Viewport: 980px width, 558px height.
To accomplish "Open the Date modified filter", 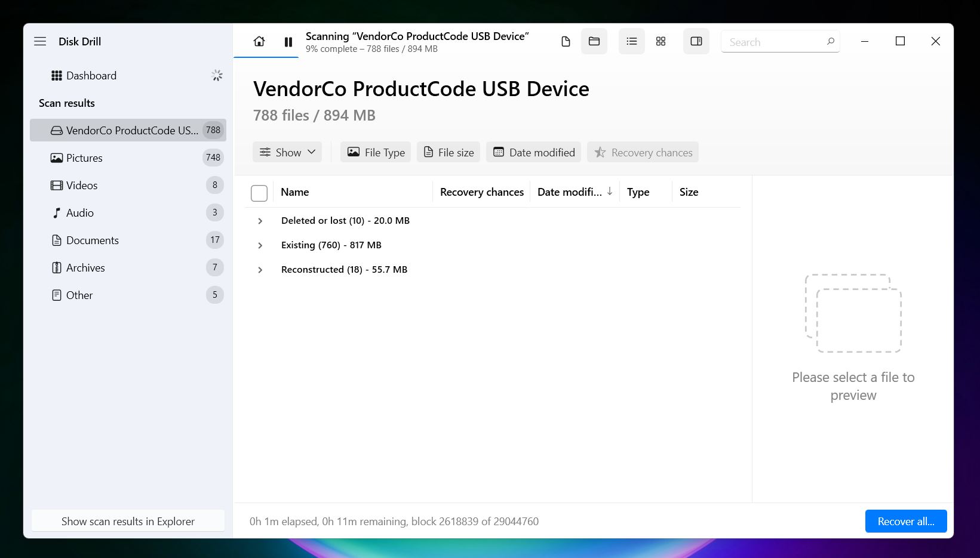I will pos(533,152).
